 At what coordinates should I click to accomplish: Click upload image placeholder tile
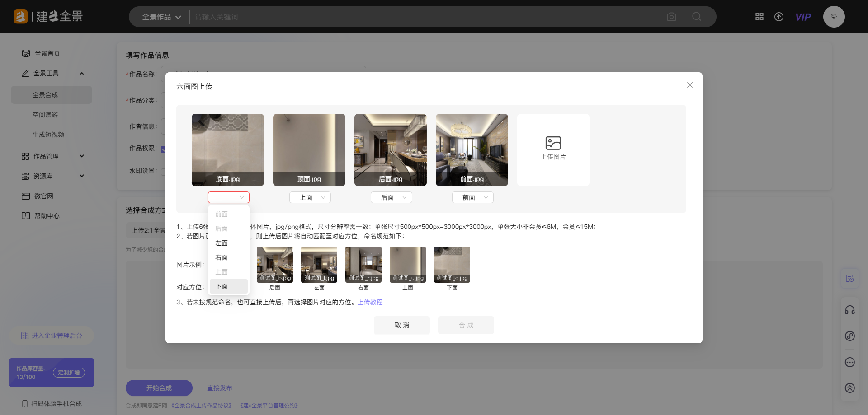point(553,149)
